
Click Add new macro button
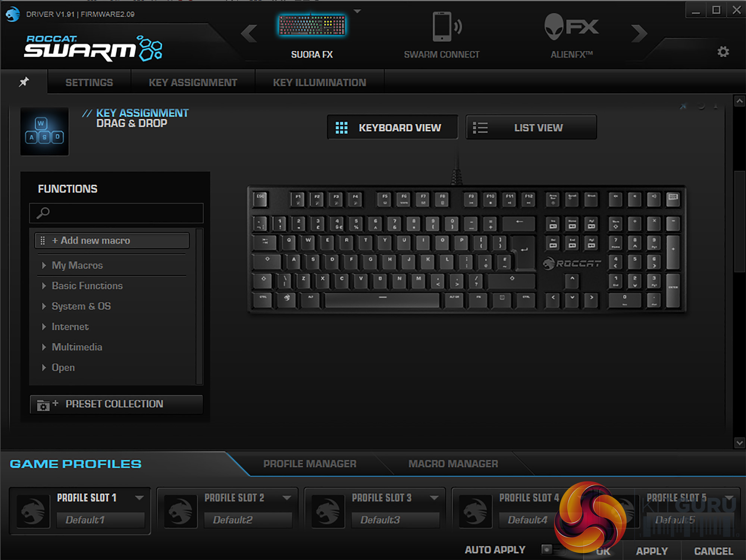pos(112,241)
